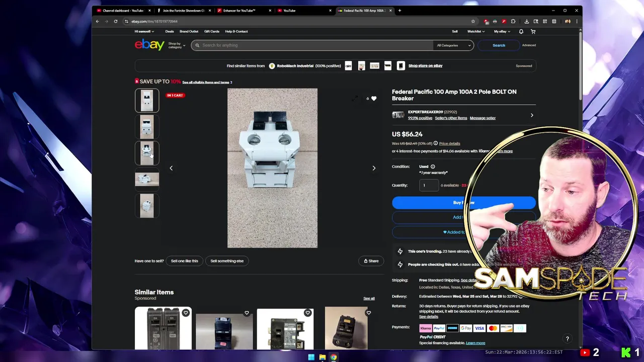Open Advanced search link
Viewport: 644px width, 362px height.
529,45
